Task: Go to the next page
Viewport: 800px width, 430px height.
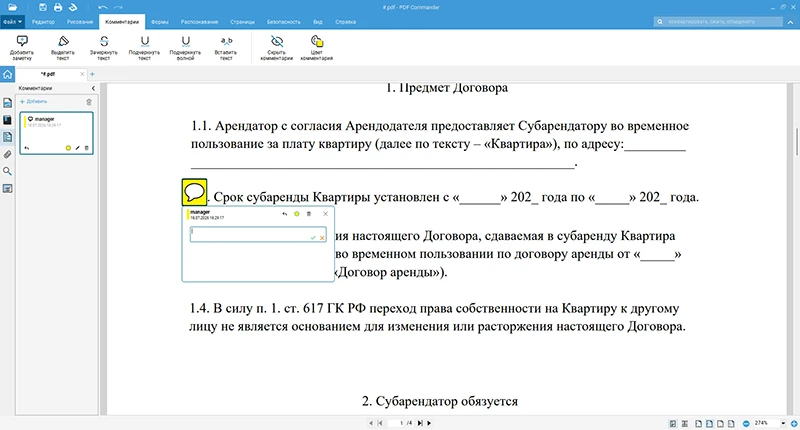Action: pyautogui.click(x=429, y=423)
